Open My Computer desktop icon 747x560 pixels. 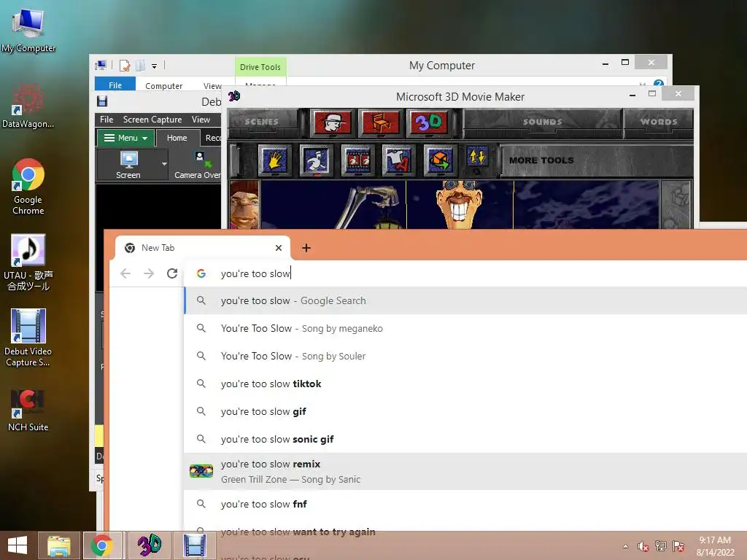point(28,29)
